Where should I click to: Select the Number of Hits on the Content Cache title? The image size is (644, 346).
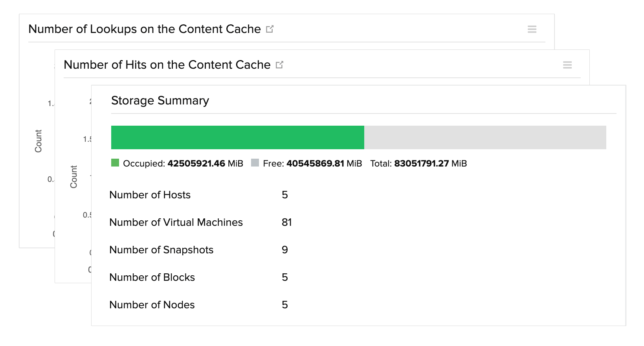167,65
